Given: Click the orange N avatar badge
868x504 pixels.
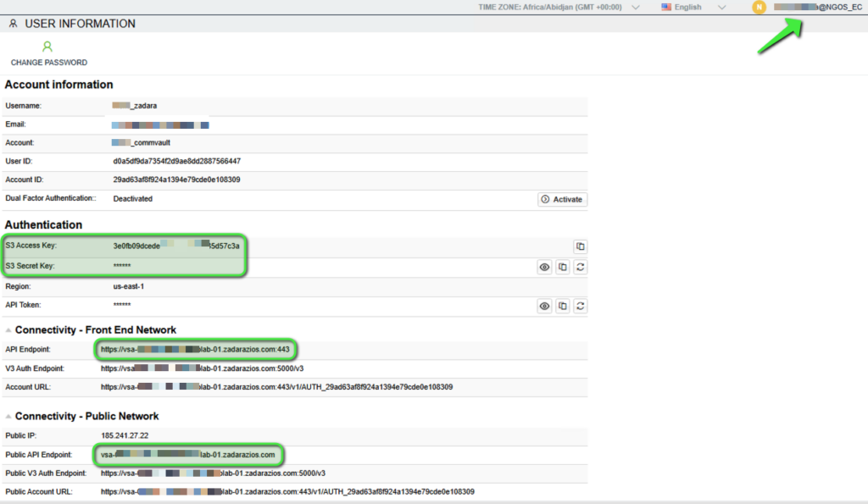Looking at the screenshot, I should pos(759,7).
